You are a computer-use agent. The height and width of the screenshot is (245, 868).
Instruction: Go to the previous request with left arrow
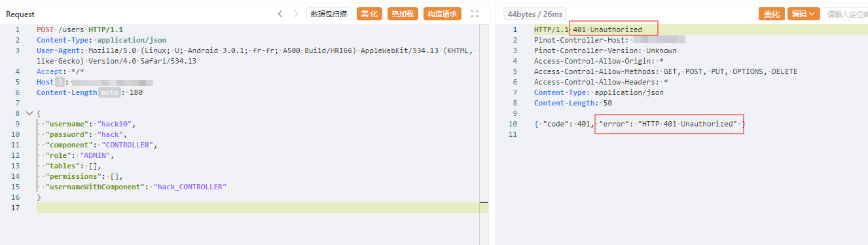pyautogui.click(x=280, y=14)
